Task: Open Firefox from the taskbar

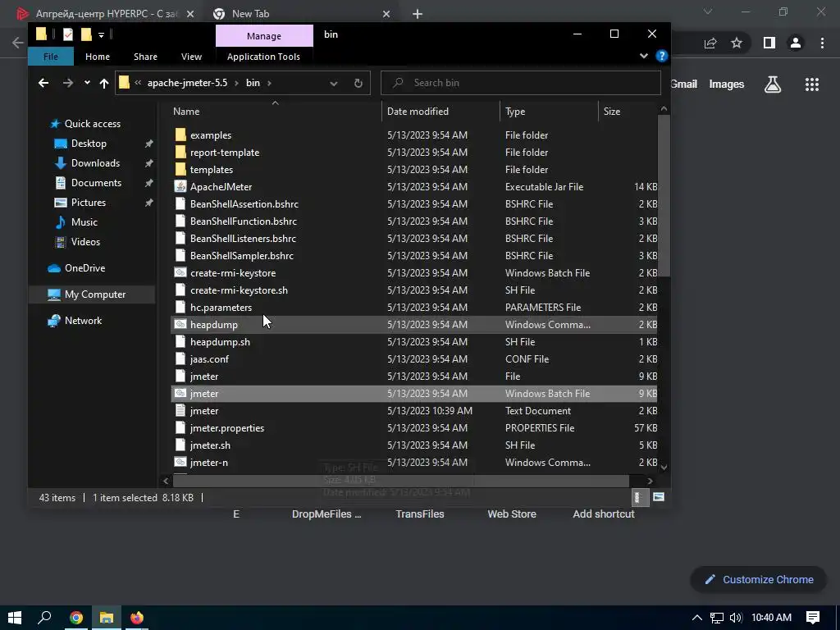Action: [x=137, y=618]
